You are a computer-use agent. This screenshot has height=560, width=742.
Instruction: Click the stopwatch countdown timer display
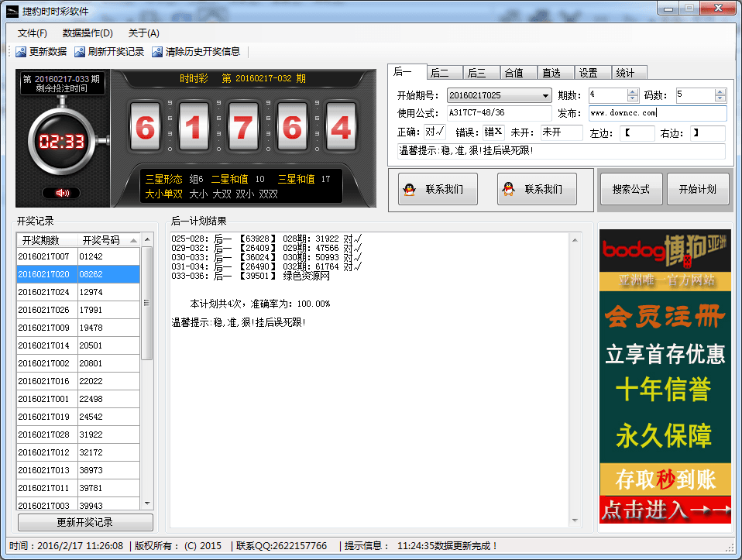tap(61, 142)
